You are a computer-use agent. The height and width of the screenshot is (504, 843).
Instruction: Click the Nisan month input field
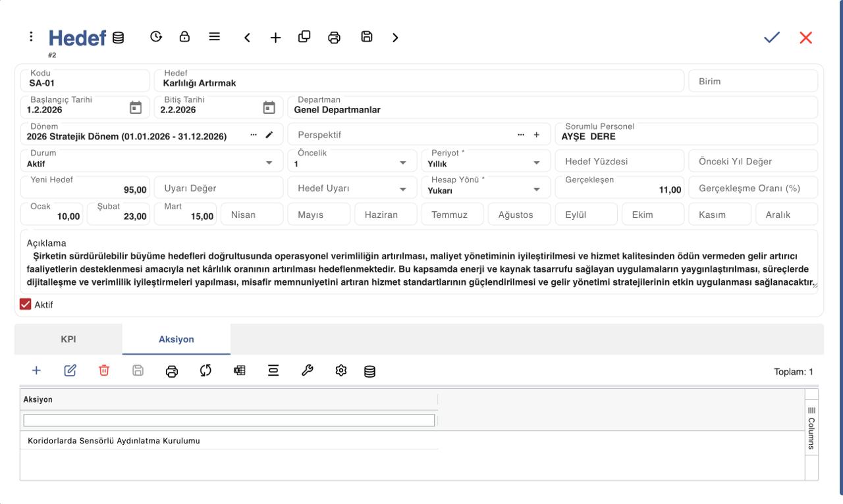point(252,214)
